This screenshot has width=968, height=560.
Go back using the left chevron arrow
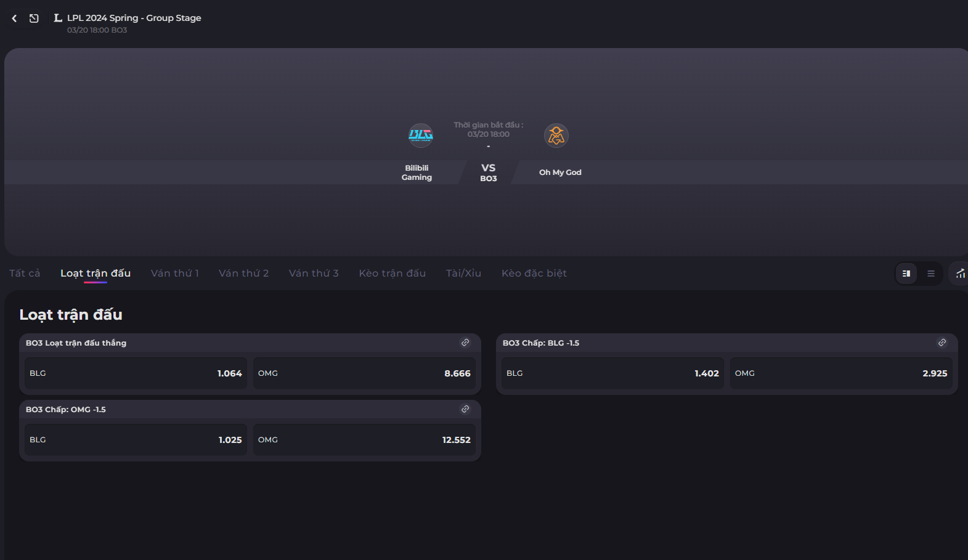pyautogui.click(x=14, y=18)
